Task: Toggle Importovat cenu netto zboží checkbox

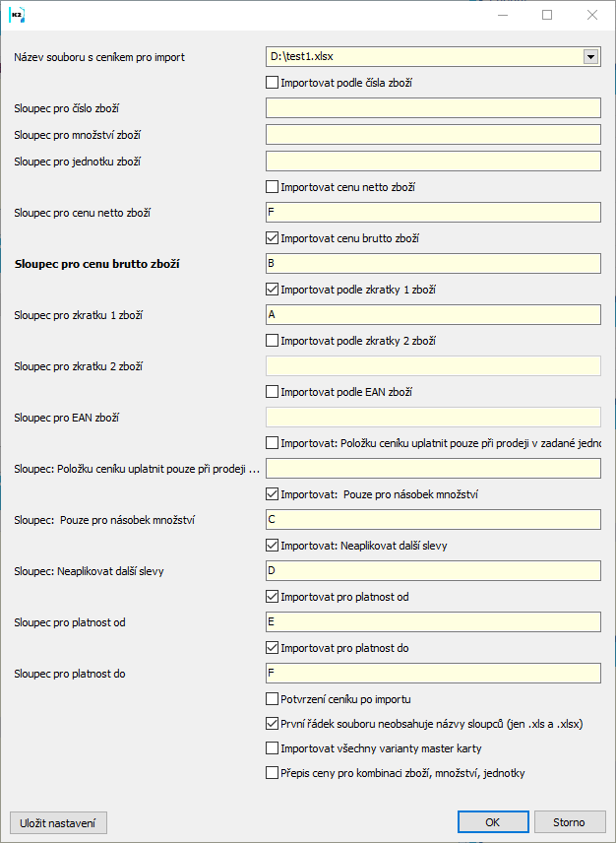Action: click(x=273, y=186)
